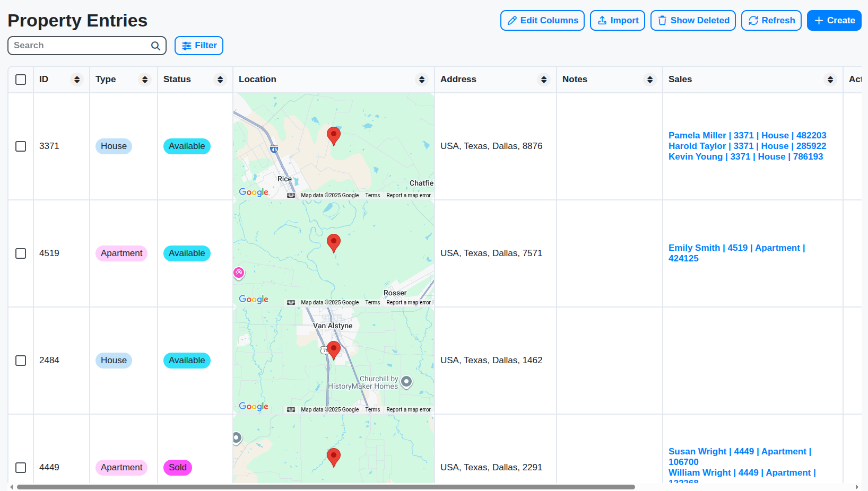Click the sort arrows on the Status column
The height and width of the screenshot is (491, 868).
tap(220, 79)
